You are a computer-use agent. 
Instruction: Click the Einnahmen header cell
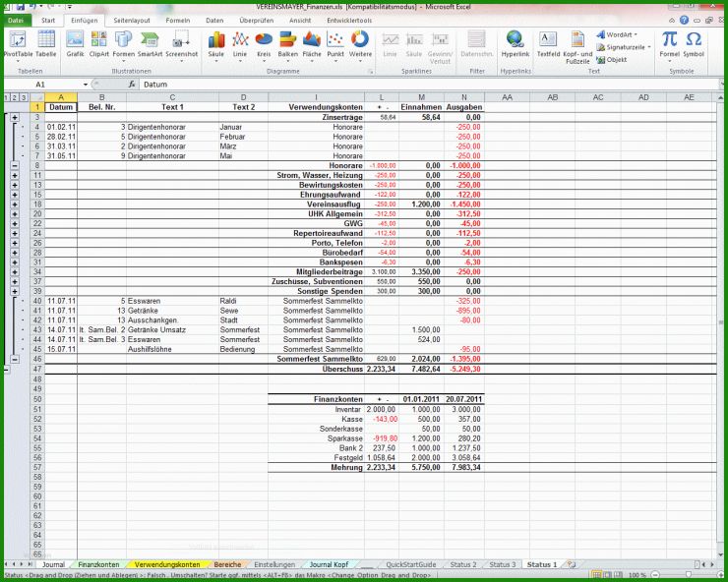pos(421,107)
